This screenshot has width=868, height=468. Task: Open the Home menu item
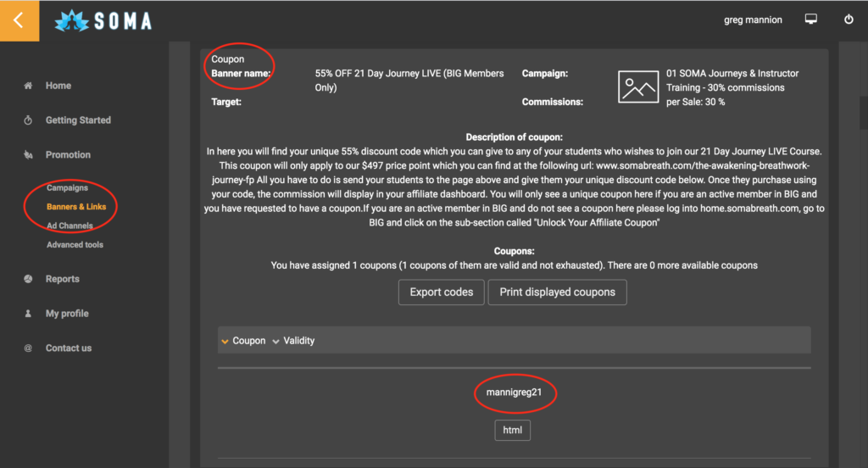coord(58,86)
